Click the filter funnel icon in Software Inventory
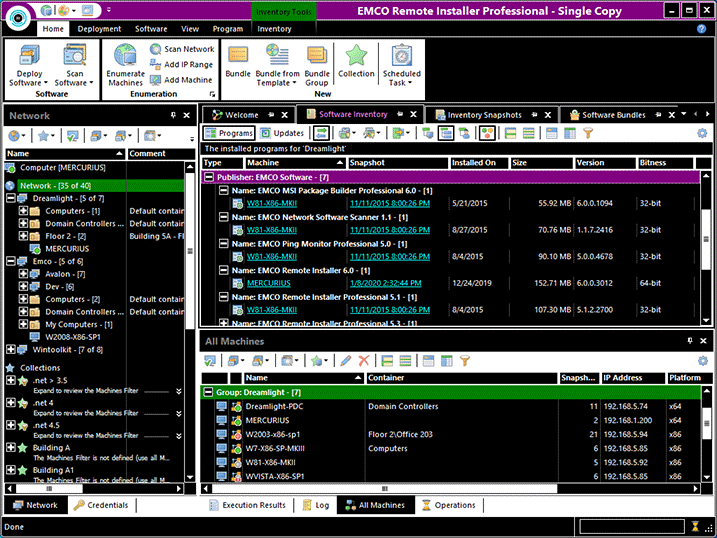 pos(587,133)
